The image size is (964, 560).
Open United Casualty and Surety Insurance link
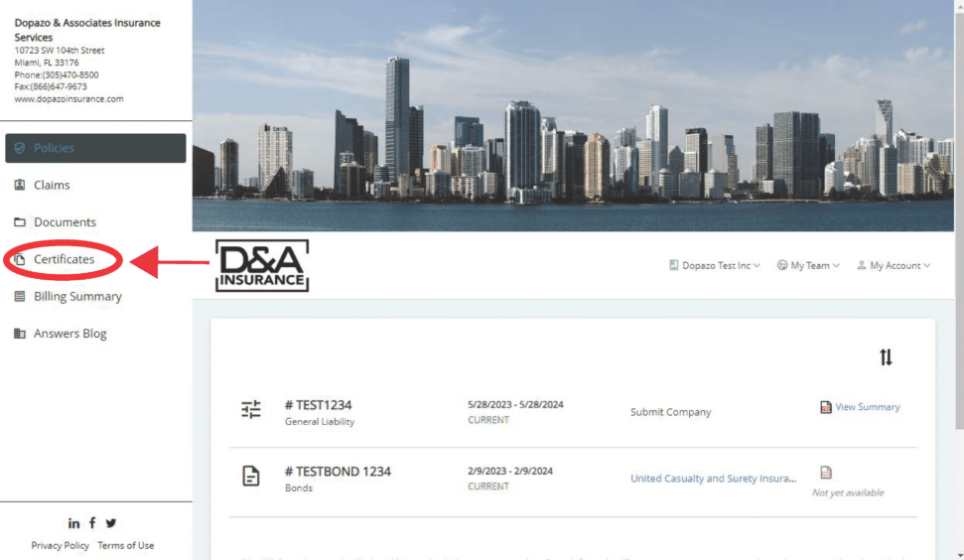click(713, 479)
